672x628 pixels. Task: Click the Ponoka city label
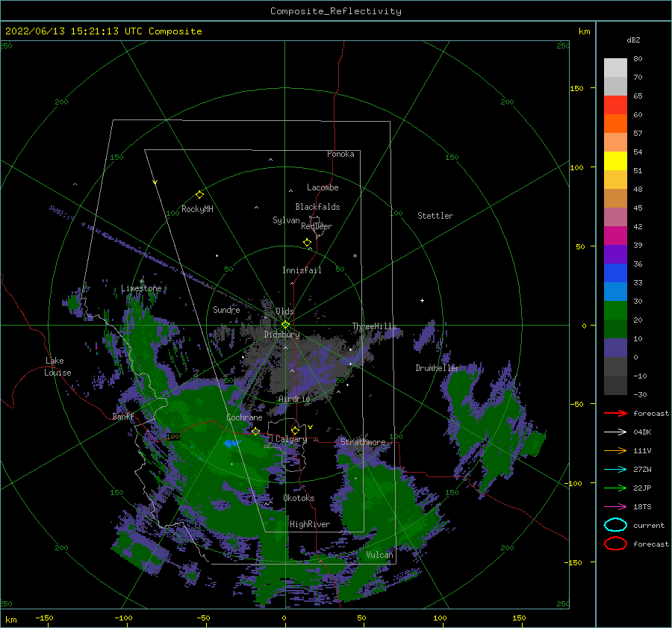pos(340,154)
